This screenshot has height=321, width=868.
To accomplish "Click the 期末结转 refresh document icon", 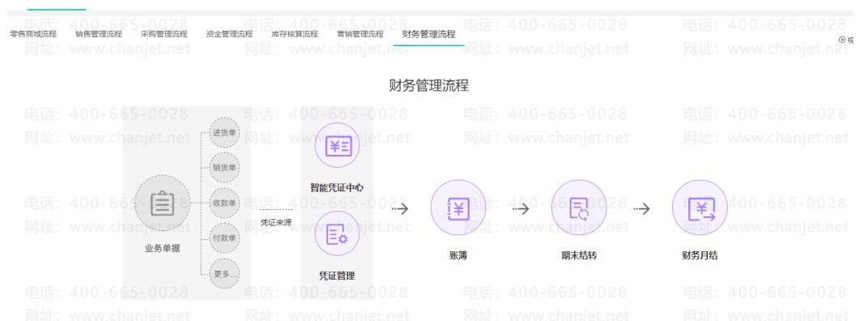I will (x=579, y=208).
